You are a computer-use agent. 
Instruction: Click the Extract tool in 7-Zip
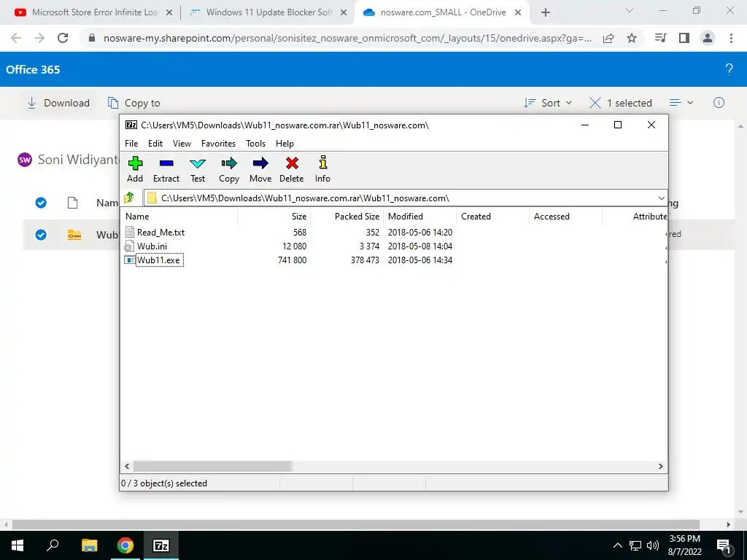click(166, 169)
